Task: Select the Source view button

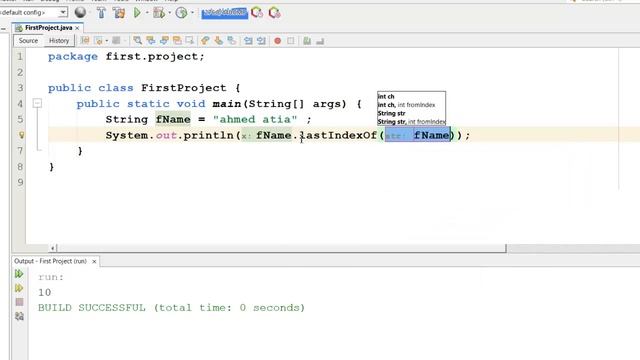Action: (x=28, y=40)
